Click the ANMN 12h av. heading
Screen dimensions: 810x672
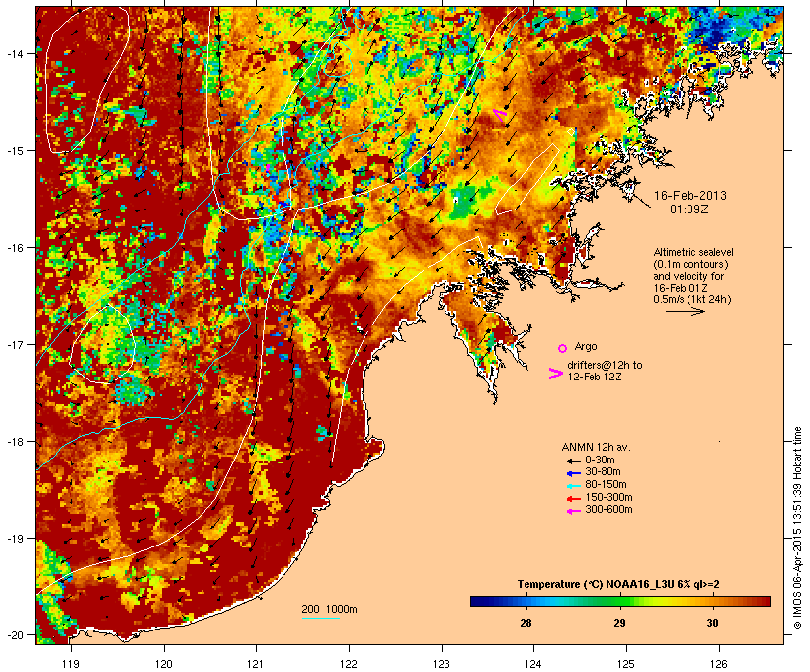pos(596,447)
